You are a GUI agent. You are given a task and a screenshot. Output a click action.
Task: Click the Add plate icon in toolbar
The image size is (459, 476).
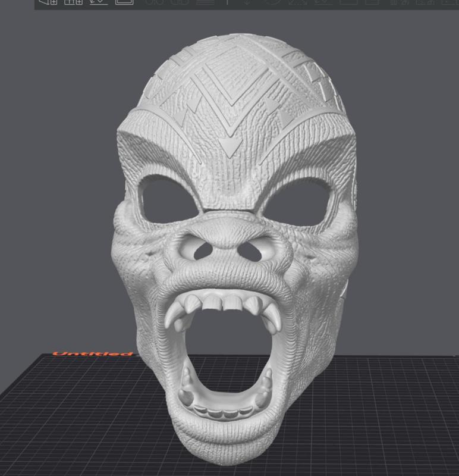(73, 2)
